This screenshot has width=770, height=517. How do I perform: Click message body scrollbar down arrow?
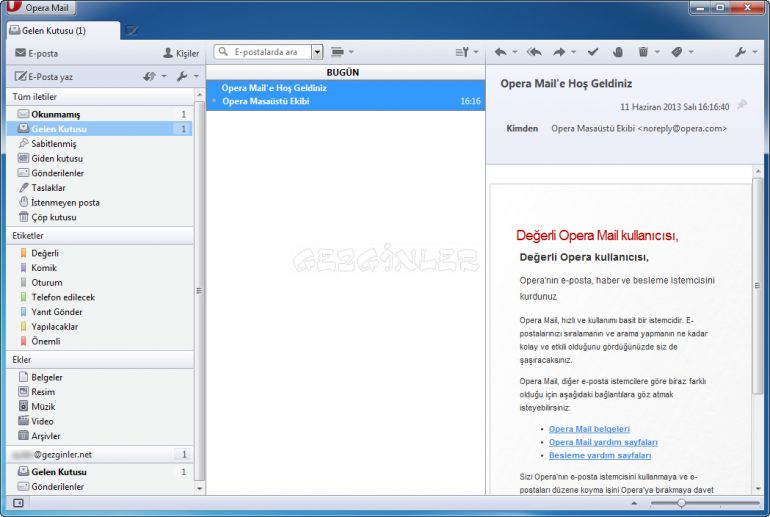[758, 489]
